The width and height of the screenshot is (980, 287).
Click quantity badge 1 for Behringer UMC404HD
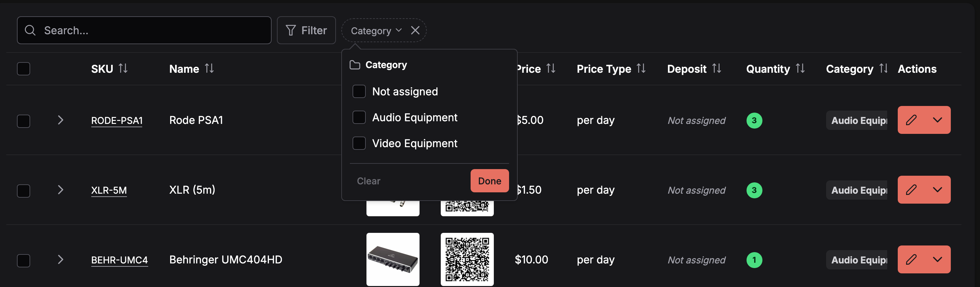[x=754, y=260]
